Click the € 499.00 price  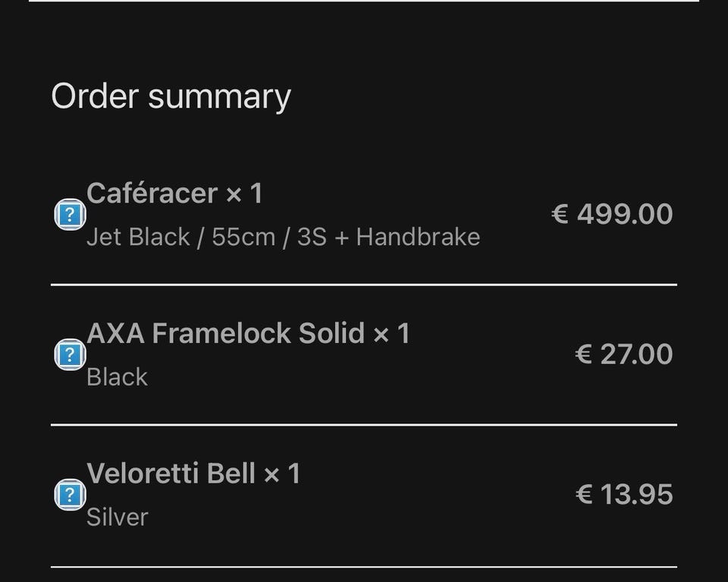pos(611,214)
